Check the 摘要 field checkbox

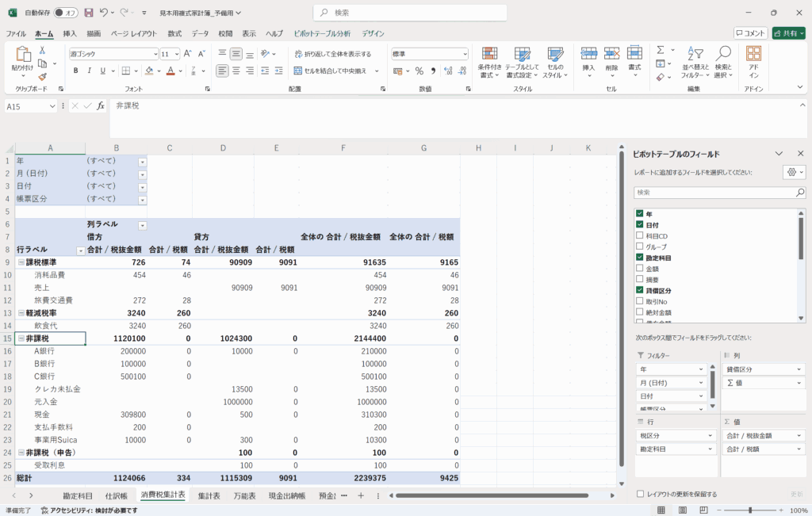click(640, 279)
